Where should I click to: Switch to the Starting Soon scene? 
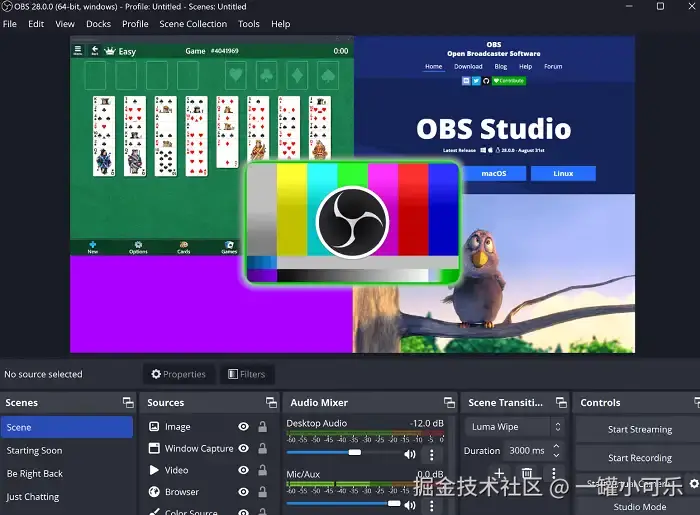(67, 450)
